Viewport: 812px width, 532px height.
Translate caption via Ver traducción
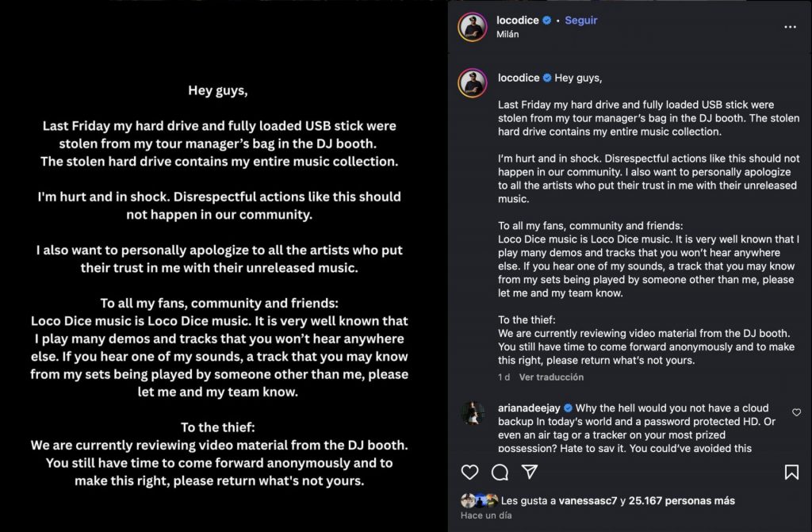(x=551, y=377)
